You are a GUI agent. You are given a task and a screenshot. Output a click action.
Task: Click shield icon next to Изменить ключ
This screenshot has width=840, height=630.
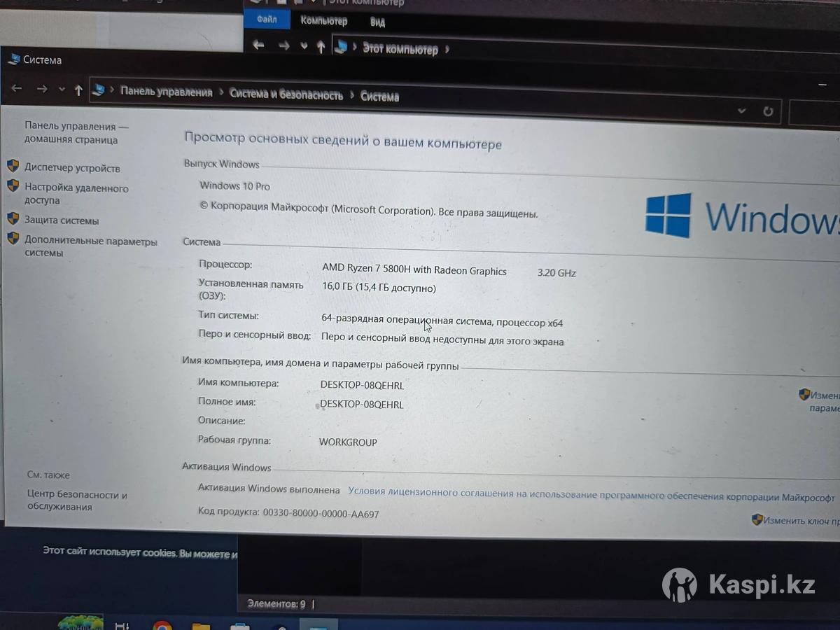pyautogui.click(x=757, y=519)
